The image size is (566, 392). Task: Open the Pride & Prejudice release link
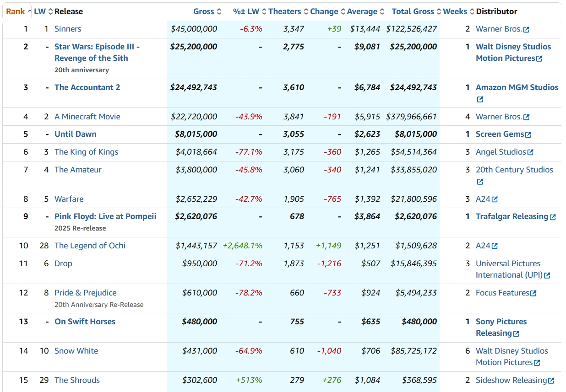[x=86, y=293]
